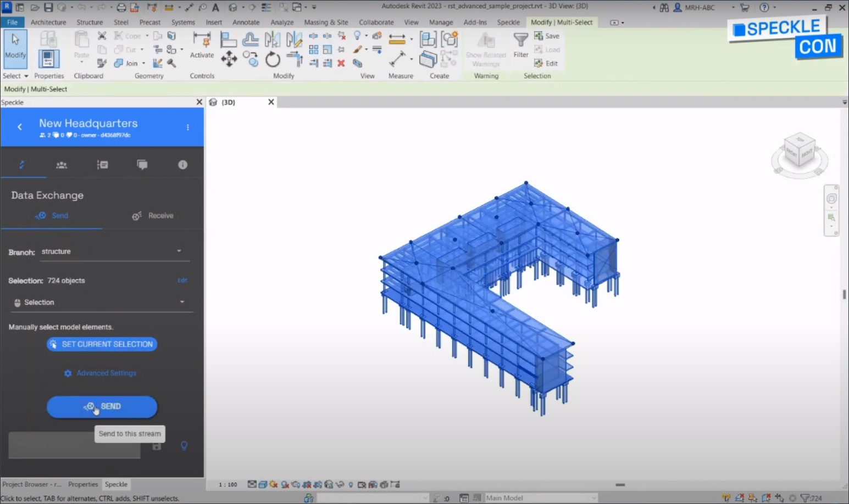Open the Speckle stream options menu
This screenshot has height=504, width=849.
click(x=188, y=127)
